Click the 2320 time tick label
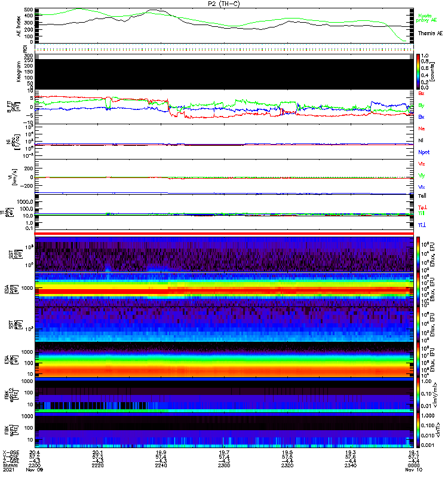 pos(287,465)
